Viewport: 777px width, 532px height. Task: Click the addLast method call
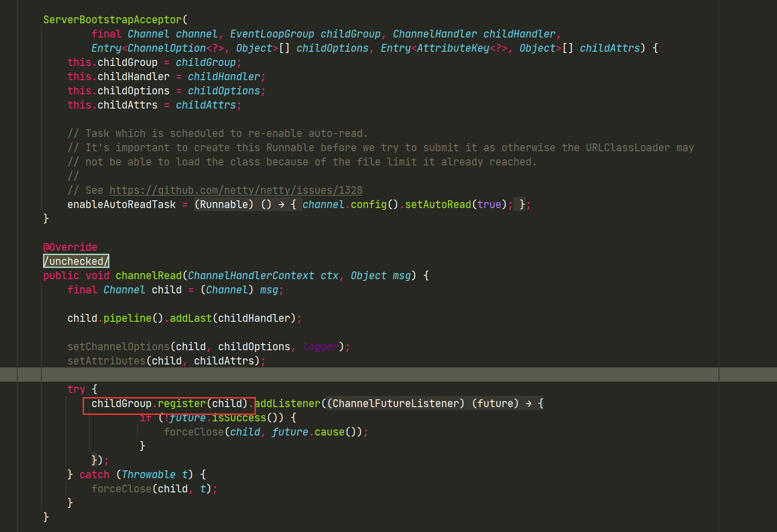191,318
